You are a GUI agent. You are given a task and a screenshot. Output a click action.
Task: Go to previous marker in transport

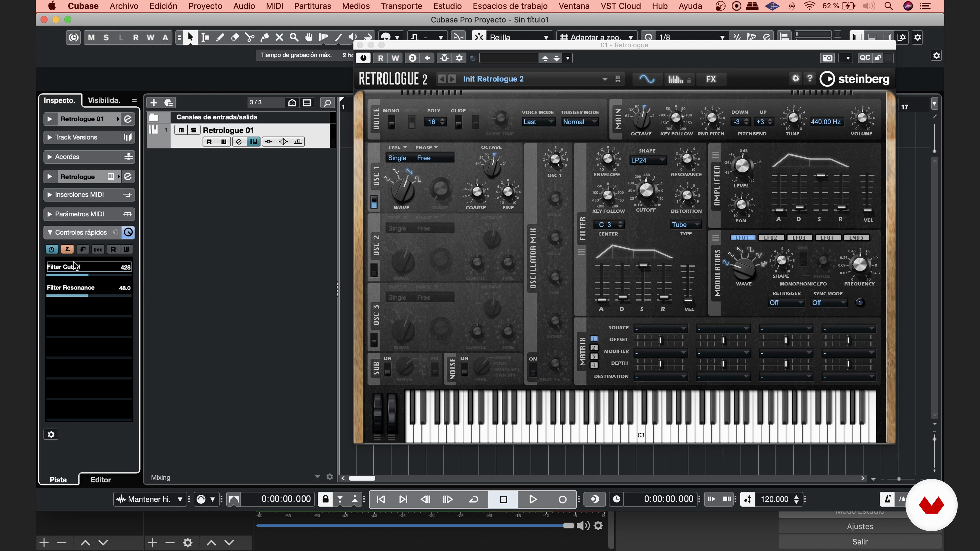click(x=381, y=499)
